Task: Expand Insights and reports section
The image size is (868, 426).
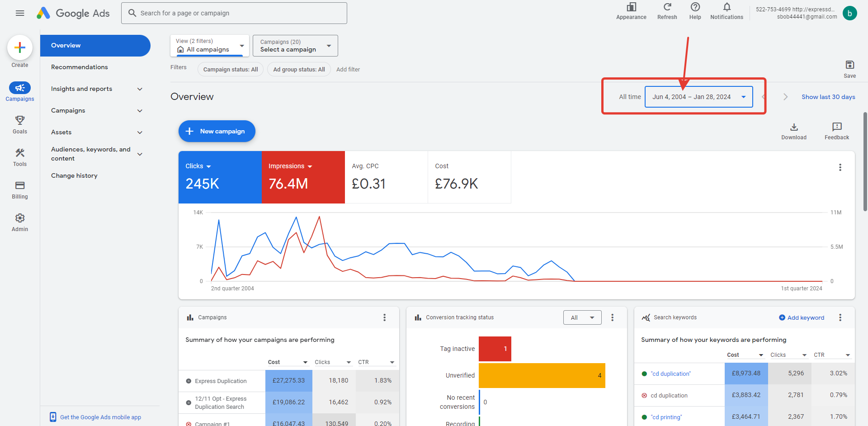Action: click(x=140, y=89)
